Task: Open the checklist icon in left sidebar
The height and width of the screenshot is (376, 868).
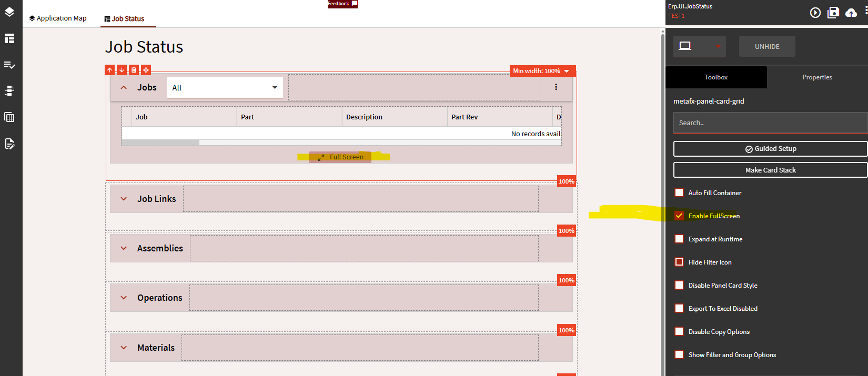Action: tap(9, 65)
